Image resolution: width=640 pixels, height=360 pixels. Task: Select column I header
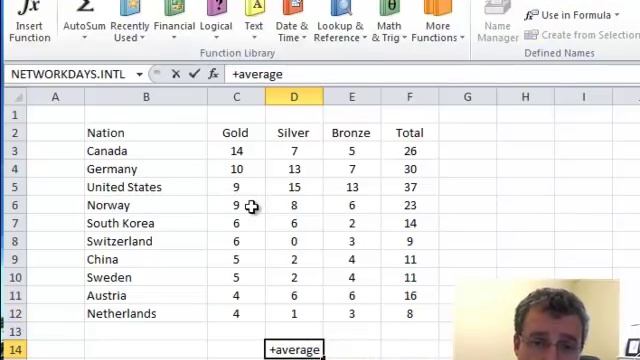tap(583, 97)
